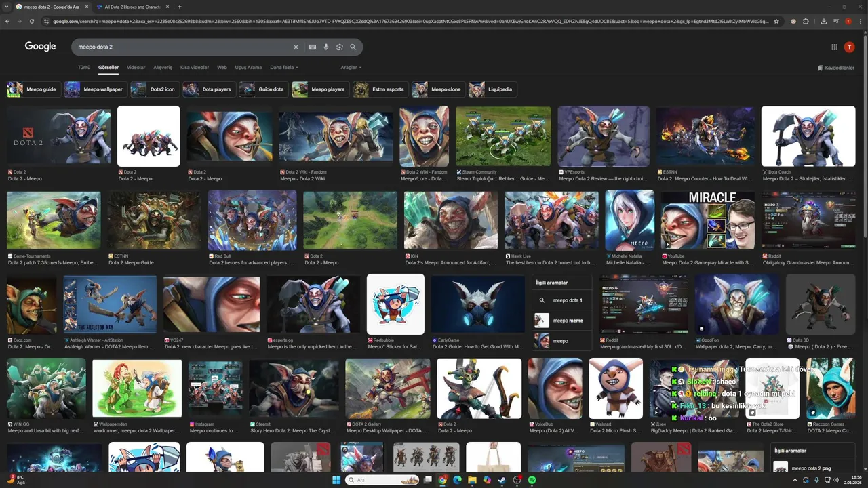Clear the search box with the X icon
Viewport: 868px width, 488px height.
(x=296, y=47)
